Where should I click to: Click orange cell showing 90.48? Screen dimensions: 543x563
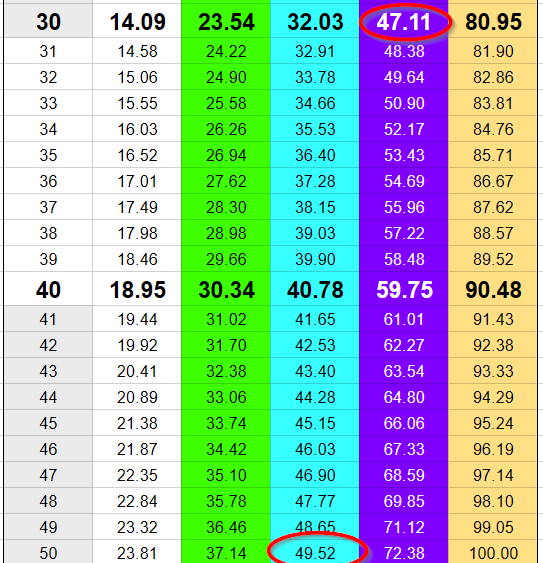pyautogui.click(x=493, y=289)
